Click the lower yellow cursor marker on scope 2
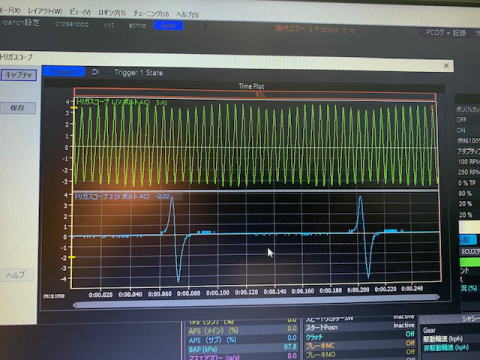 (x=72, y=257)
